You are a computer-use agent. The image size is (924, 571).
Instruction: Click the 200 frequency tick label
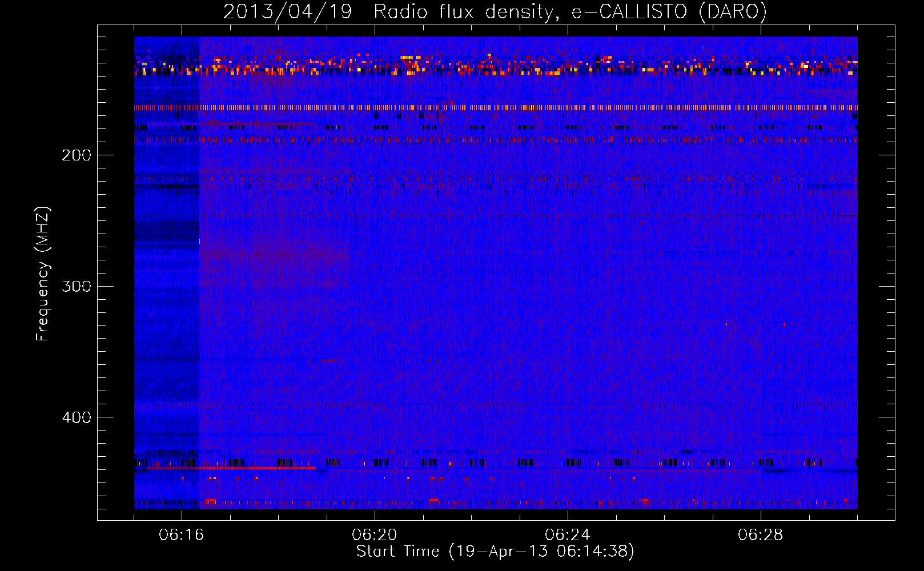pyautogui.click(x=77, y=155)
